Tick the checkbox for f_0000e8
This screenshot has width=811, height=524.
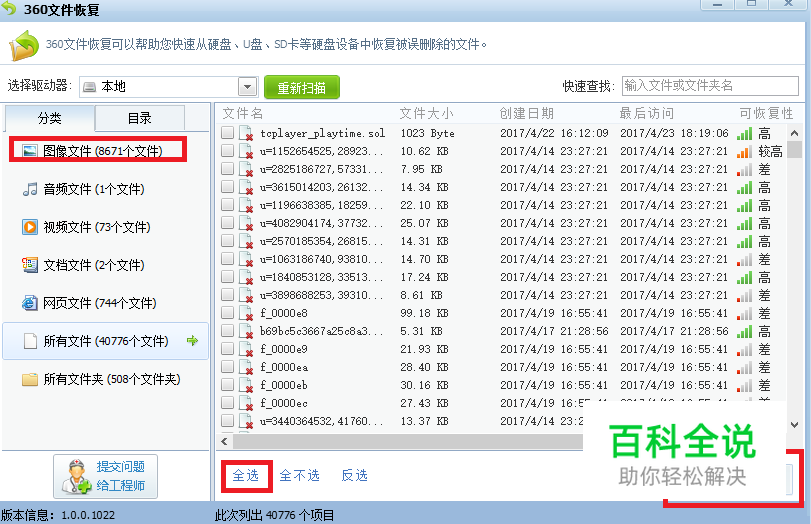(227, 312)
